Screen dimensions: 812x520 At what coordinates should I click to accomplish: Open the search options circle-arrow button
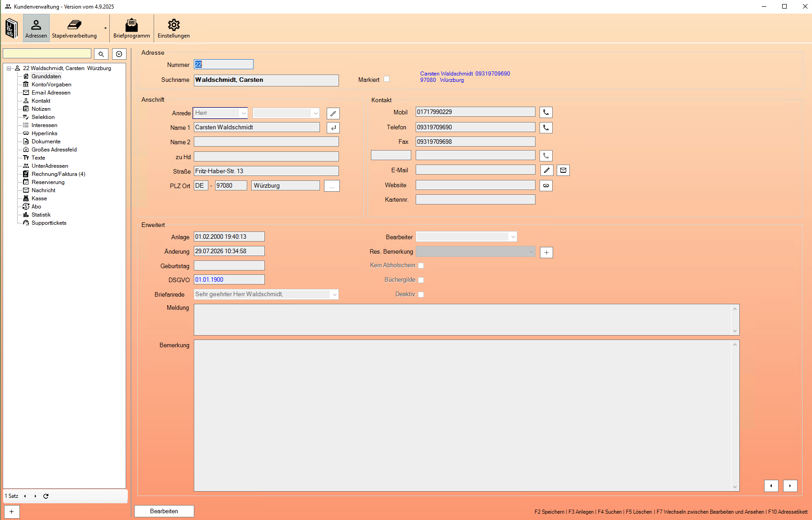coord(119,54)
